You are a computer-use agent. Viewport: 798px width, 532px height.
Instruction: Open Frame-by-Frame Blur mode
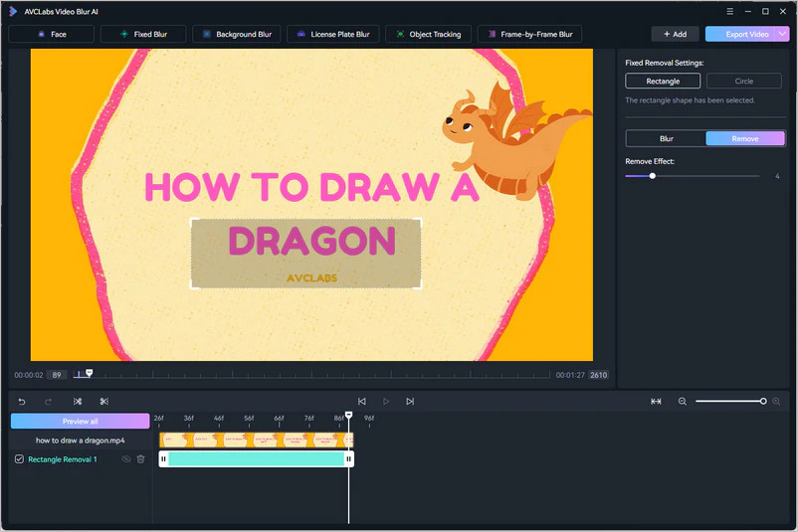tap(529, 34)
